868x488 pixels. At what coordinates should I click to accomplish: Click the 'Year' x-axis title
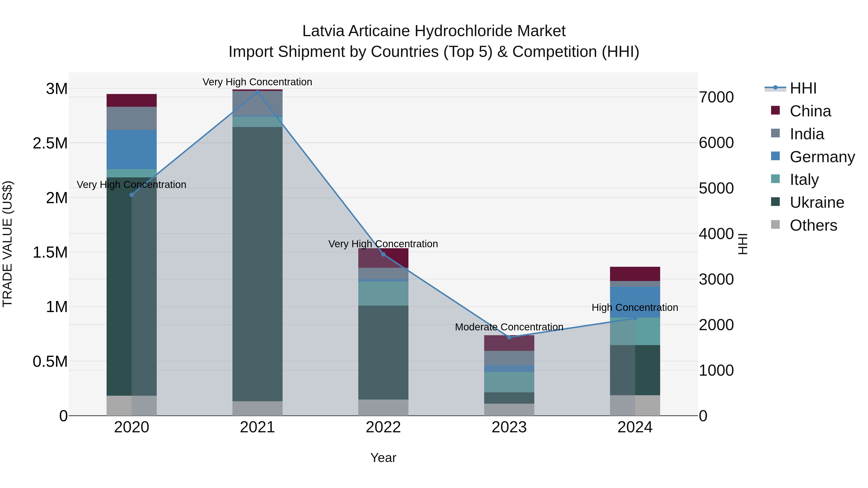pyautogui.click(x=383, y=458)
